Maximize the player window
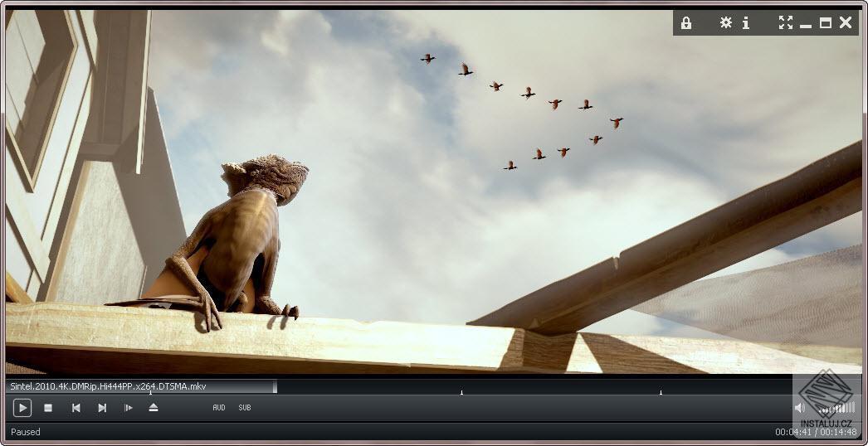This screenshot has height=446, width=868. (x=826, y=22)
